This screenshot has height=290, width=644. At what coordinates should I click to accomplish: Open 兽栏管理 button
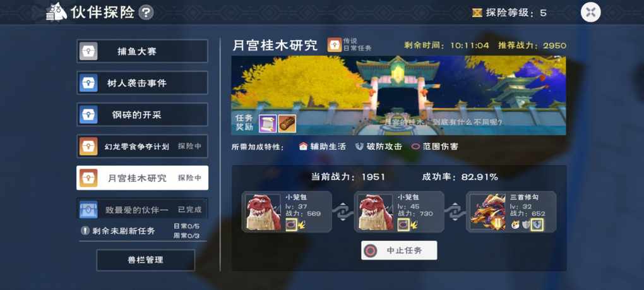[x=145, y=260]
